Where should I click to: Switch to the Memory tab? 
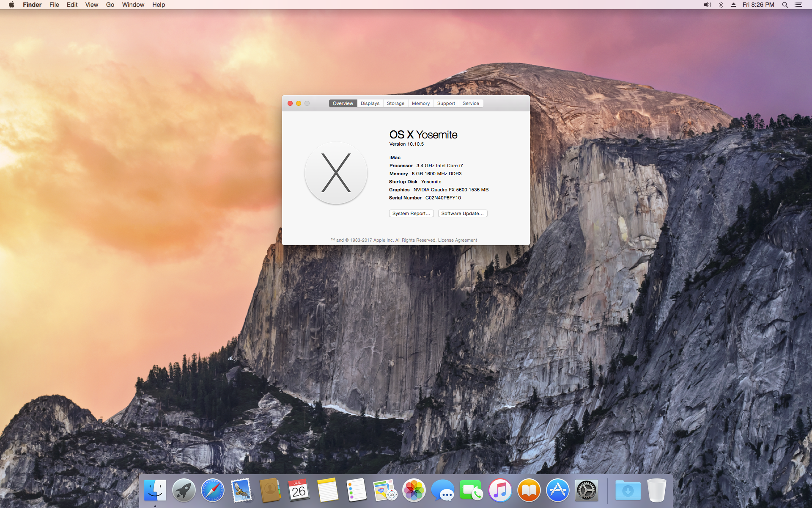[421, 103]
